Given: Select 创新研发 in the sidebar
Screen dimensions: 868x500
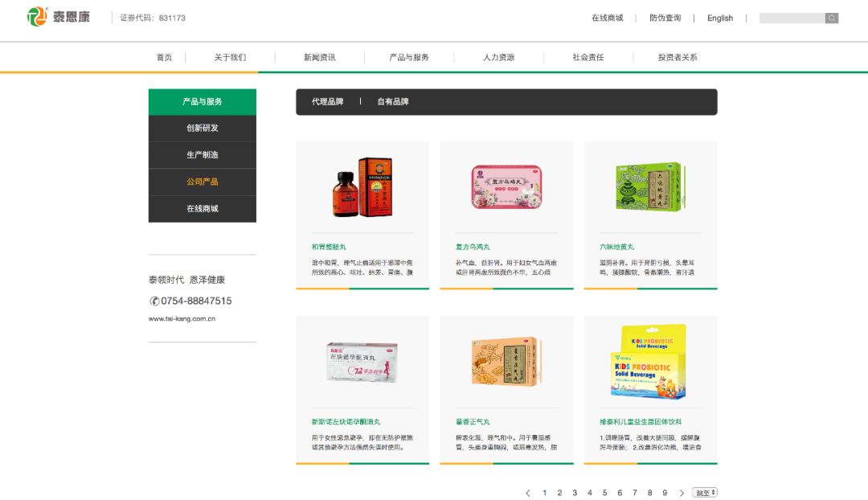Looking at the screenshot, I should tap(203, 129).
